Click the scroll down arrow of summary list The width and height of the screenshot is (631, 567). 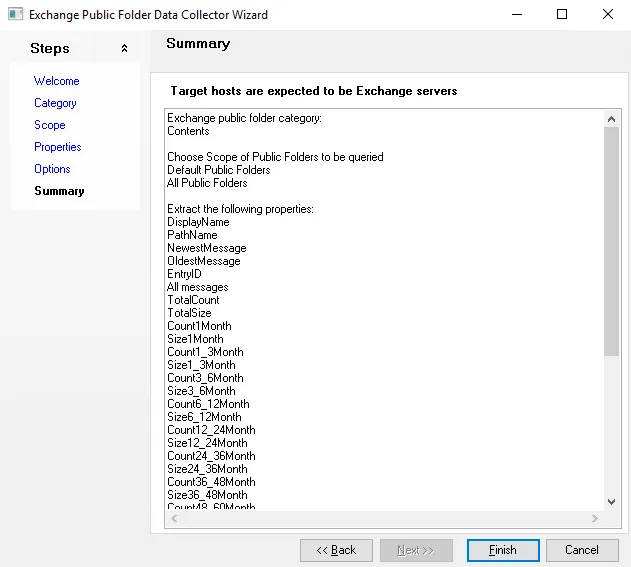pos(611,502)
